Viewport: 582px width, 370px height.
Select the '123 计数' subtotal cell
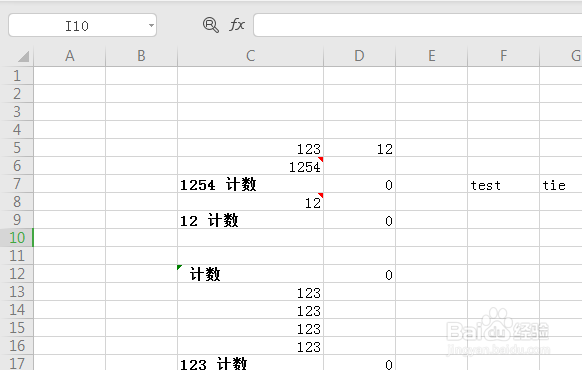click(251, 363)
